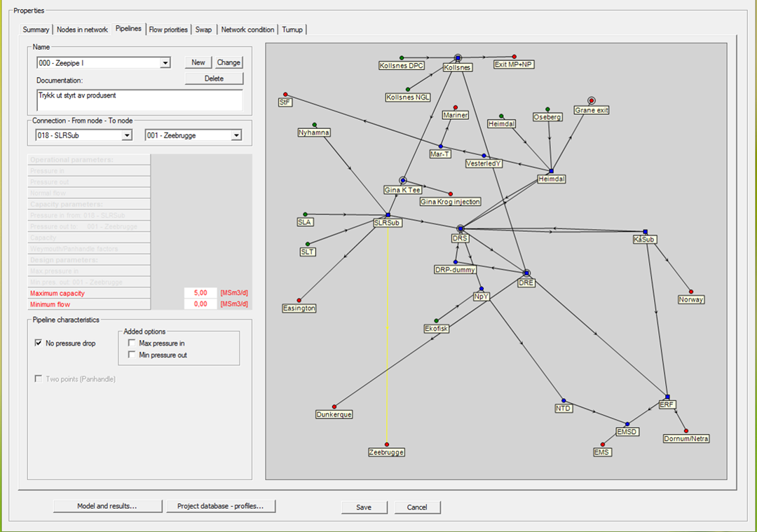Click the SLRSub node square
Screen dimensions: 757x532
tap(388, 215)
